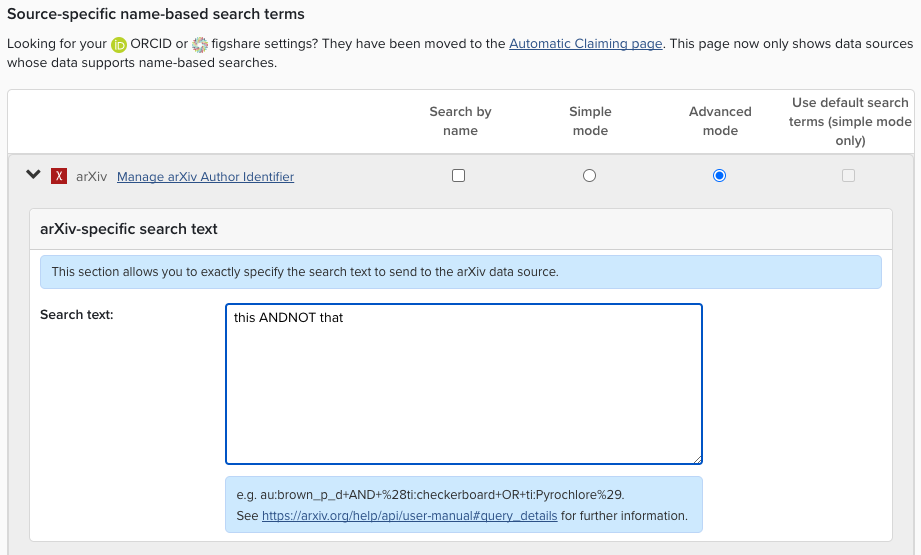The image size is (921, 555).
Task: Click the red arXiv icon
Action: click(59, 176)
